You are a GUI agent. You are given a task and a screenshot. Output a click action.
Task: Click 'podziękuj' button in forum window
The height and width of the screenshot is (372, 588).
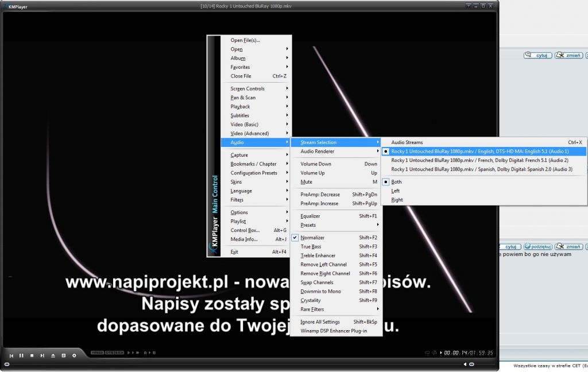(537, 246)
